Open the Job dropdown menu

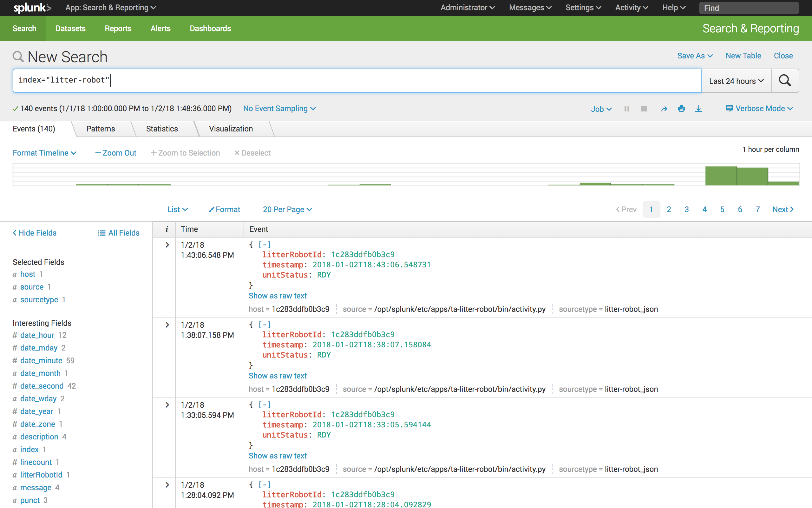pyautogui.click(x=601, y=109)
